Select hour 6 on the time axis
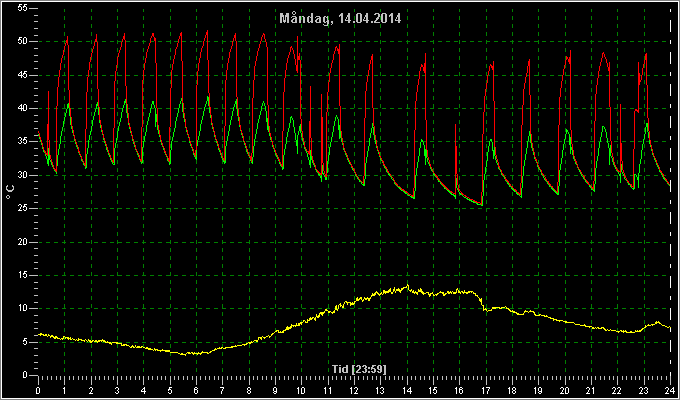 point(196,390)
